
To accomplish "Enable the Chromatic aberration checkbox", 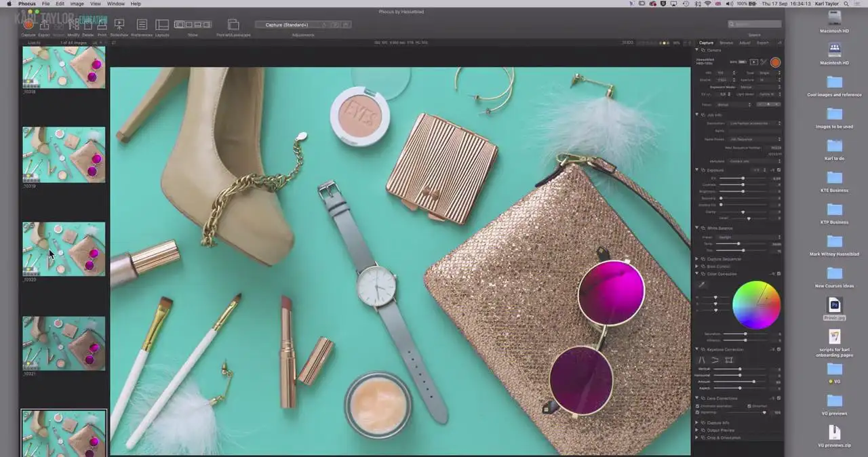I will point(698,406).
